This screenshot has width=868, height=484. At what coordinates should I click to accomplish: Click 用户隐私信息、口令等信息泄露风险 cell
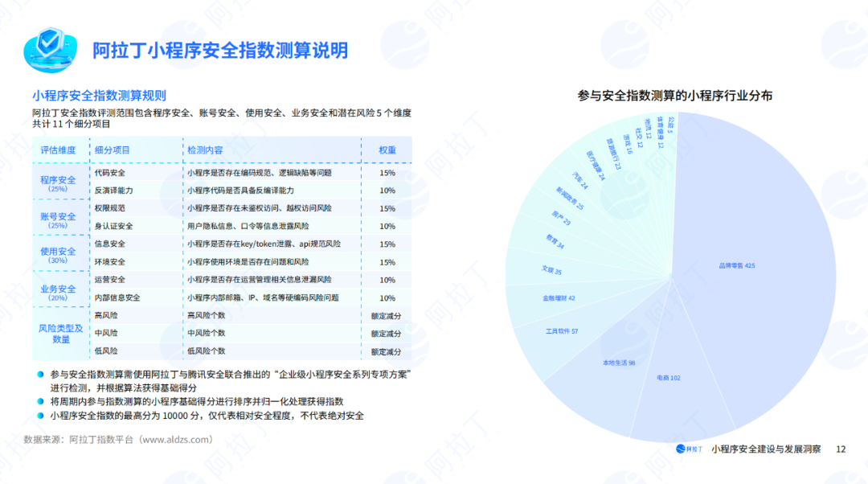tap(248, 226)
